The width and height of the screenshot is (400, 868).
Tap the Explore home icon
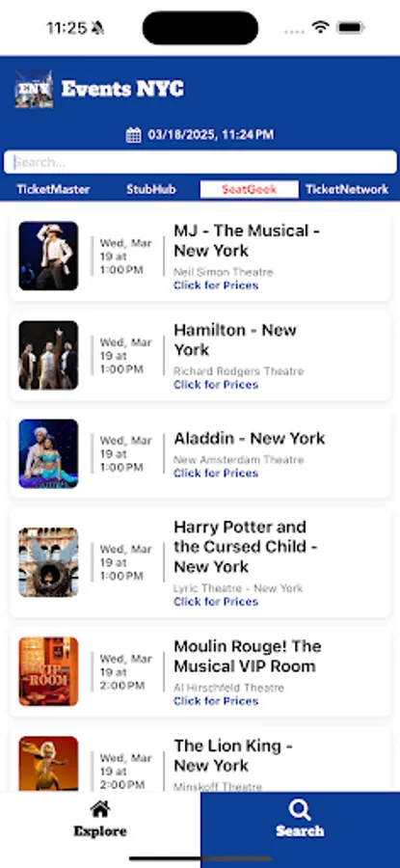100,809
